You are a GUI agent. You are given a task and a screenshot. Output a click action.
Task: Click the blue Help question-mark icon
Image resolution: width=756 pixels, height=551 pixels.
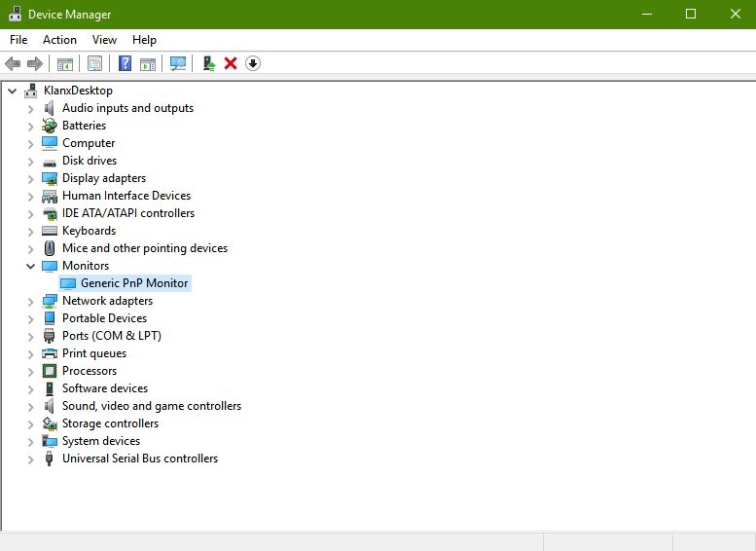pyautogui.click(x=125, y=63)
